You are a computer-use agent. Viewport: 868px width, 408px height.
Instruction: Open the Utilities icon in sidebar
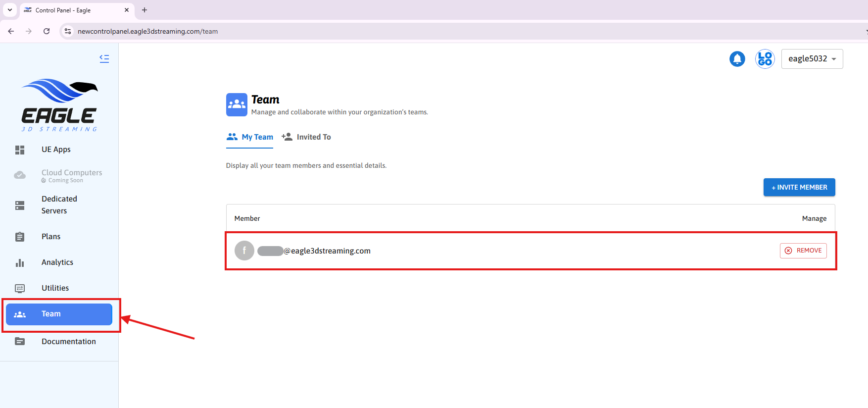coord(20,288)
